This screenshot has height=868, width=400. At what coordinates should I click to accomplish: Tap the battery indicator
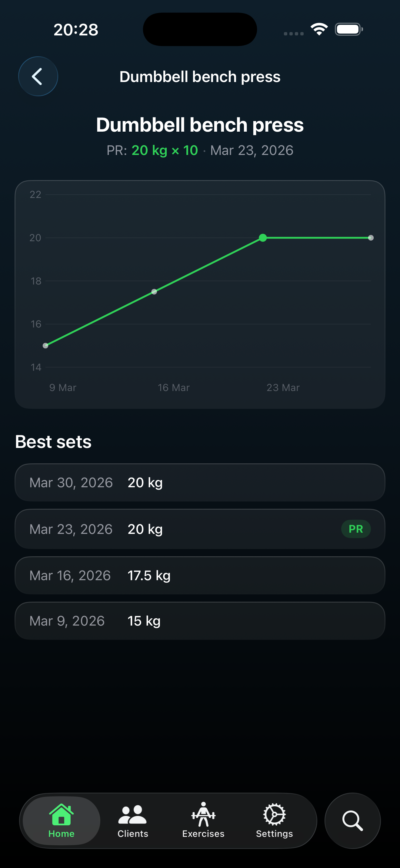point(348,29)
